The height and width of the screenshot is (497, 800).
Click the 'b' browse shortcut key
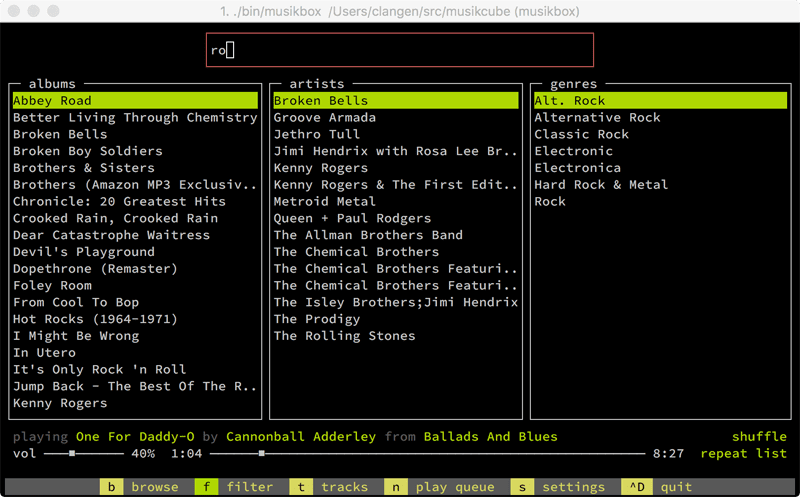[x=111, y=487]
